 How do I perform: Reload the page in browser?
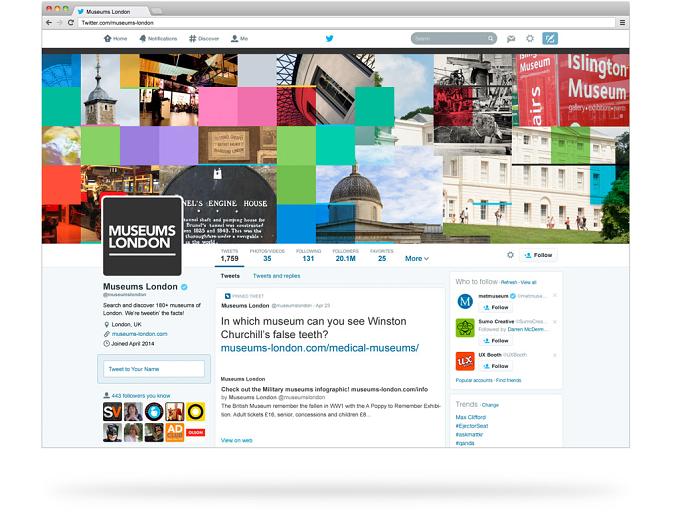(x=71, y=23)
